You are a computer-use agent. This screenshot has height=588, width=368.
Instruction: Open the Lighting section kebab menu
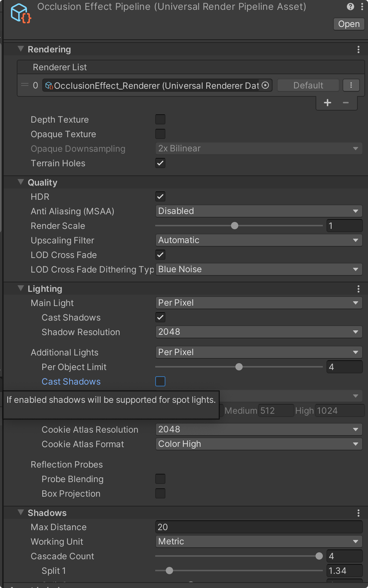(359, 289)
